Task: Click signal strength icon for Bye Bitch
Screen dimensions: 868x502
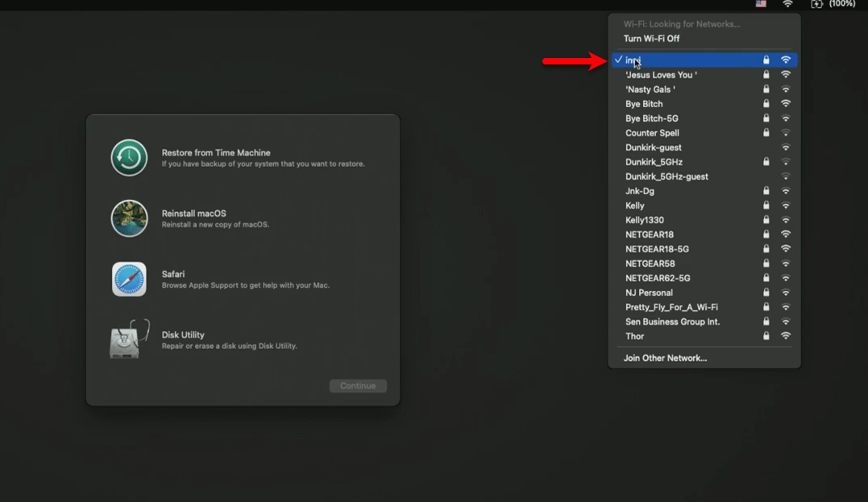Action: (786, 103)
